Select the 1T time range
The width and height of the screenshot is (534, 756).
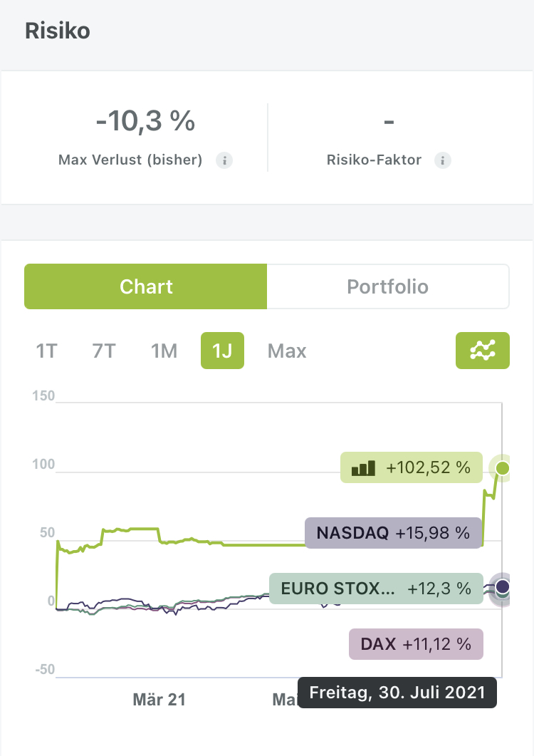tap(46, 351)
